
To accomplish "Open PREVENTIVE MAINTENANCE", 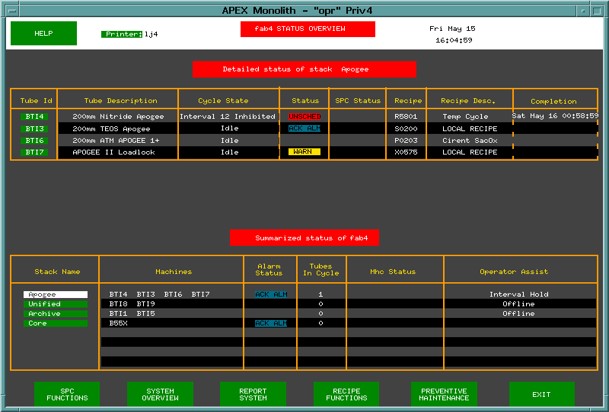I will coord(442,393).
